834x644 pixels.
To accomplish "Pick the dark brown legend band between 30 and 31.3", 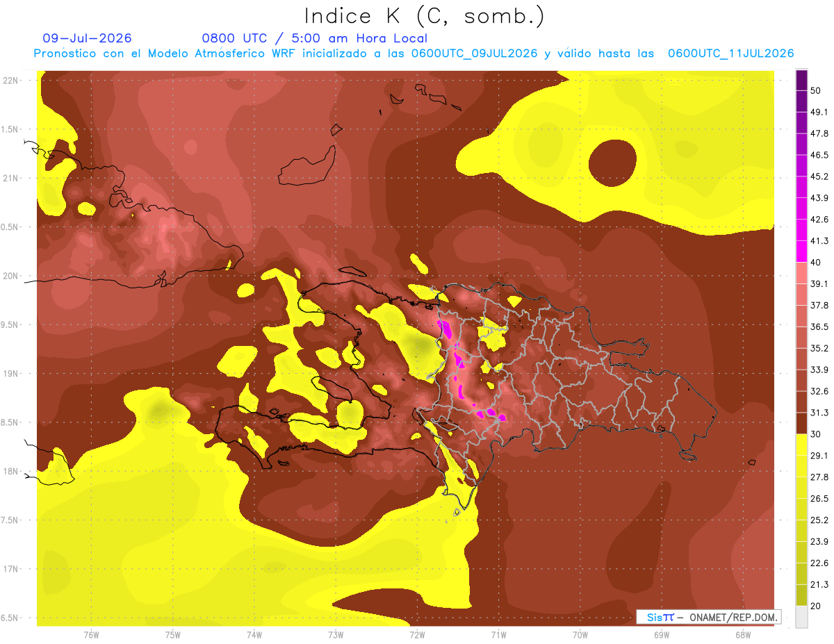I will [801, 423].
